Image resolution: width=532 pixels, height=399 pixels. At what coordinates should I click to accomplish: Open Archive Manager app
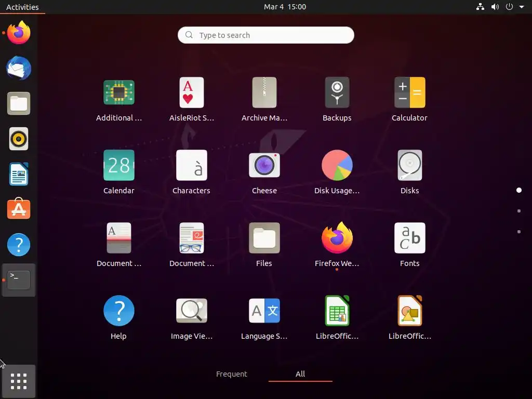[264, 92]
